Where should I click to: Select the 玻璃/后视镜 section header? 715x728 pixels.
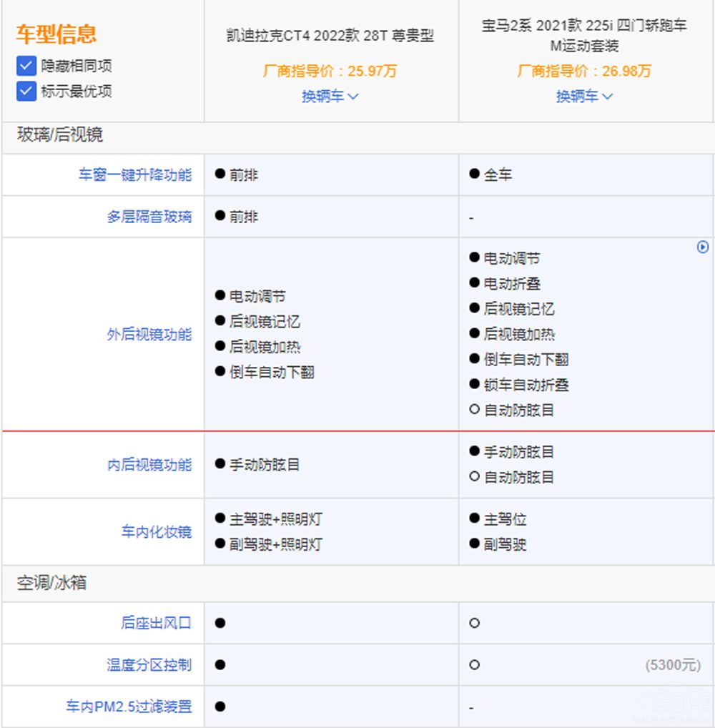click(x=60, y=135)
